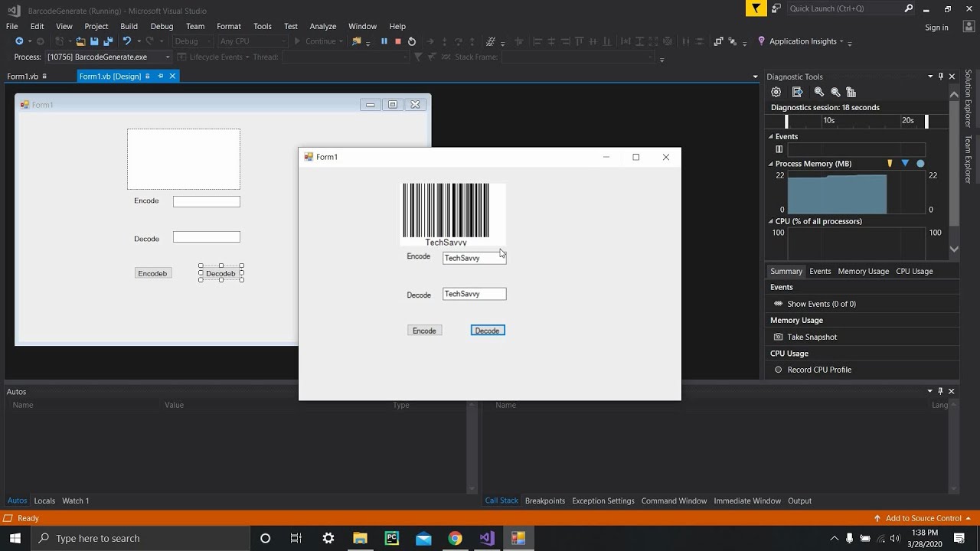Click the Reset View chart icon in Diagnostic Tools

click(x=851, y=92)
